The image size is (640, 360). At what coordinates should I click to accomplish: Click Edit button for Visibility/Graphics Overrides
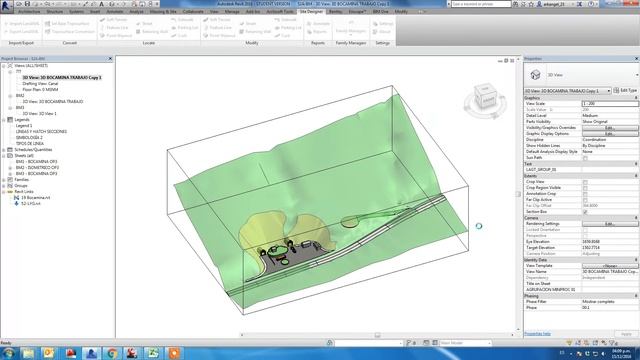point(610,128)
